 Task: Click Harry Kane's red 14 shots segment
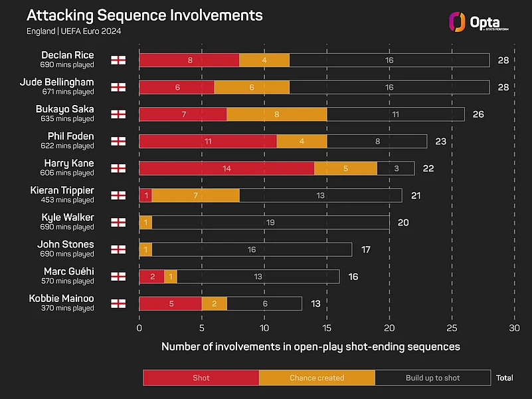(x=226, y=168)
